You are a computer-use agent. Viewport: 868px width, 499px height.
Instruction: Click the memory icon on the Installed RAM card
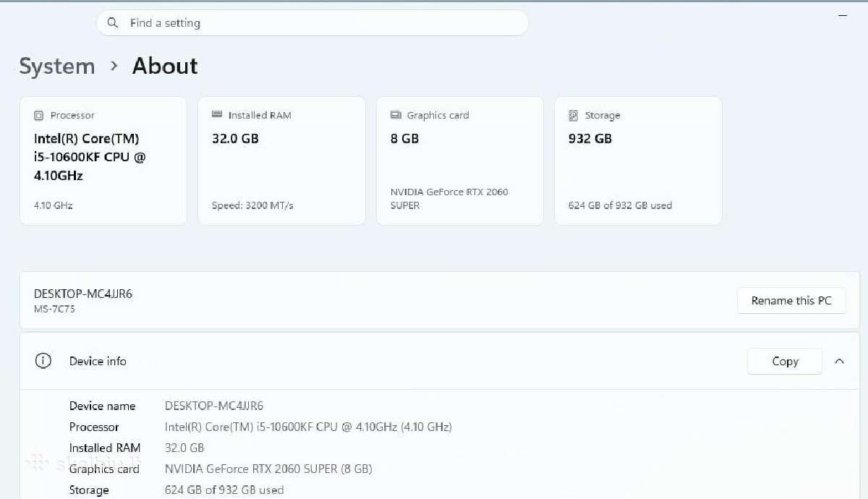[217, 115]
